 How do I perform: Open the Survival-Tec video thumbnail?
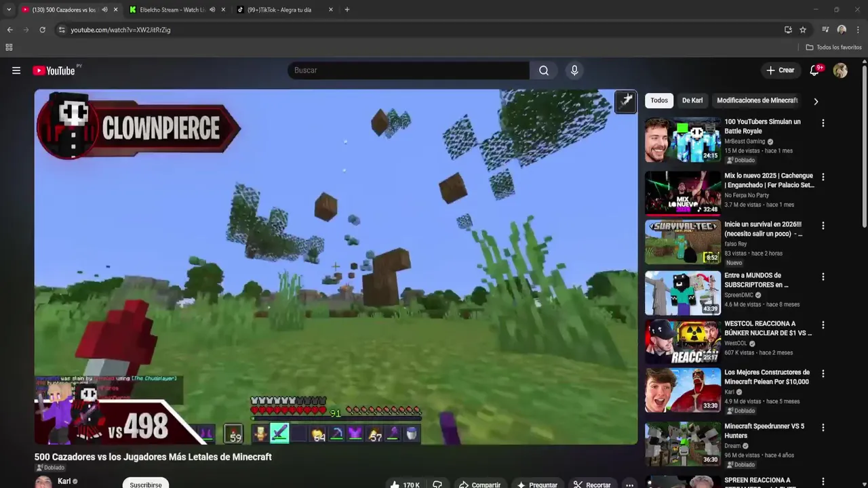[682, 242]
